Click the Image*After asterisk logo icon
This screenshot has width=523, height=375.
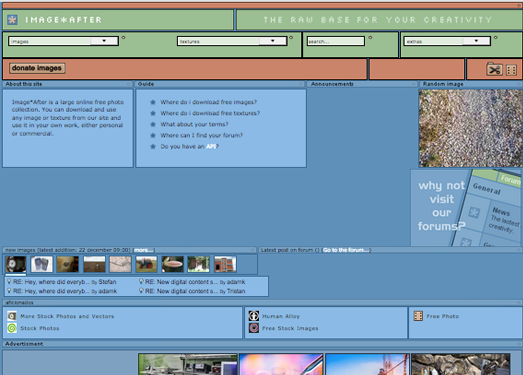point(12,20)
